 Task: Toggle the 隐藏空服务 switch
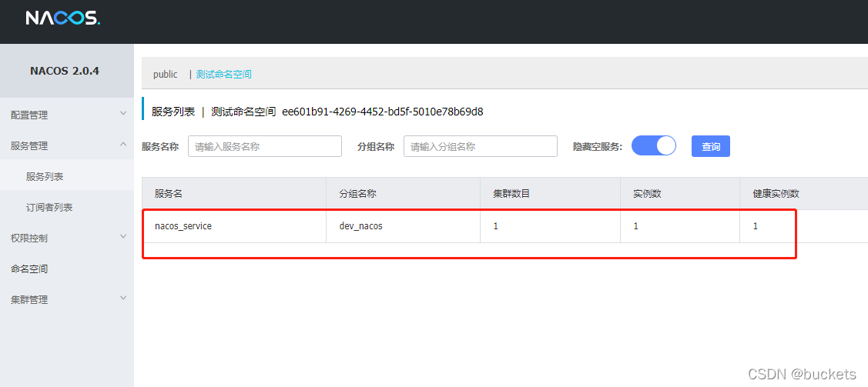[654, 146]
